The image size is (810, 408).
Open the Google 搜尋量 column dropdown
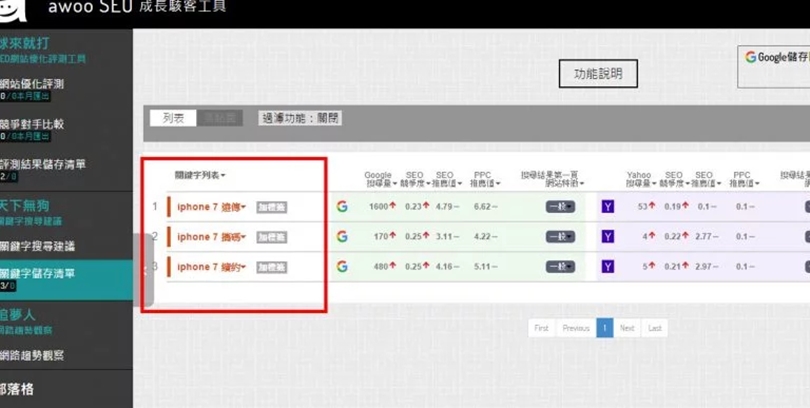coord(381,179)
